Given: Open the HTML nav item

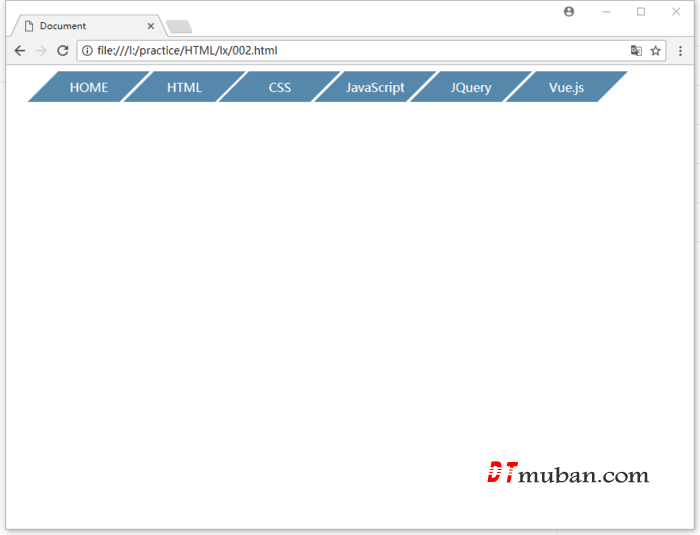Looking at the screenshot, I should (x=184, y=87).
